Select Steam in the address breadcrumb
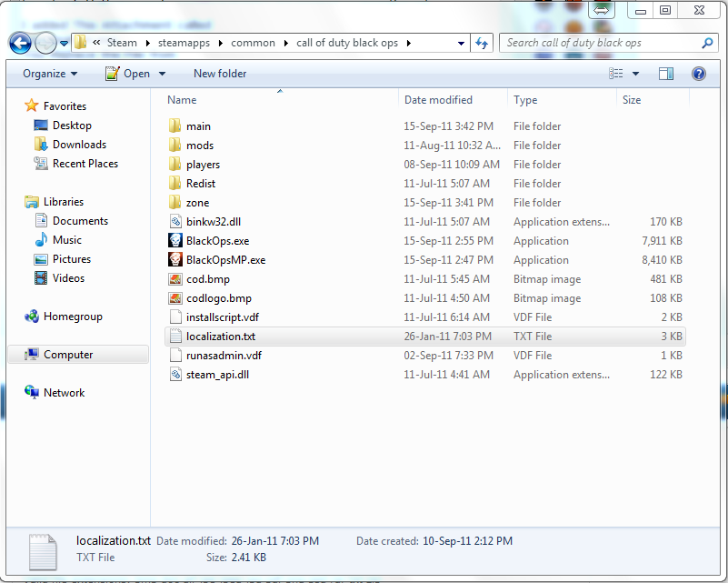The image size is (728, 583). 122,43
